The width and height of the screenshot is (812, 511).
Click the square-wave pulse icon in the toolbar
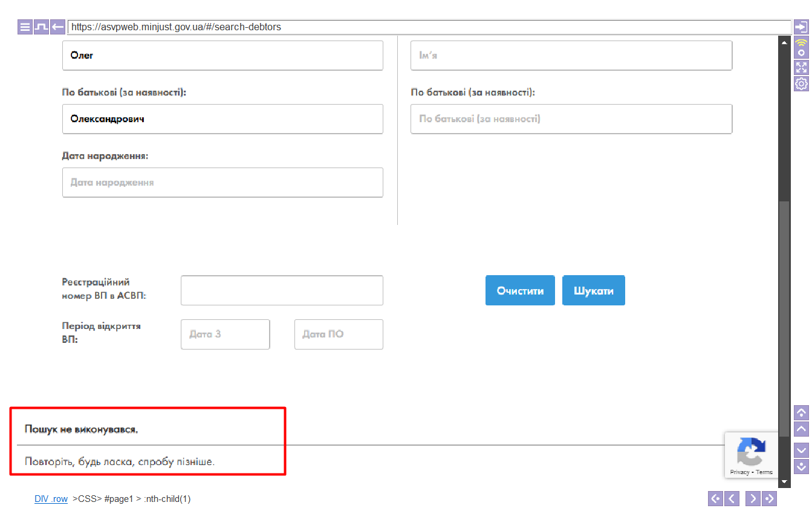click(41, 27)
